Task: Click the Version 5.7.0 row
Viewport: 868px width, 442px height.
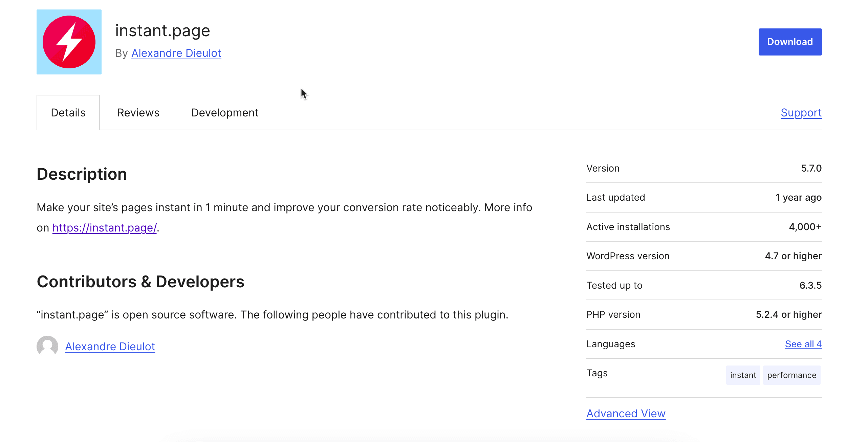Action: coord(703,168)
